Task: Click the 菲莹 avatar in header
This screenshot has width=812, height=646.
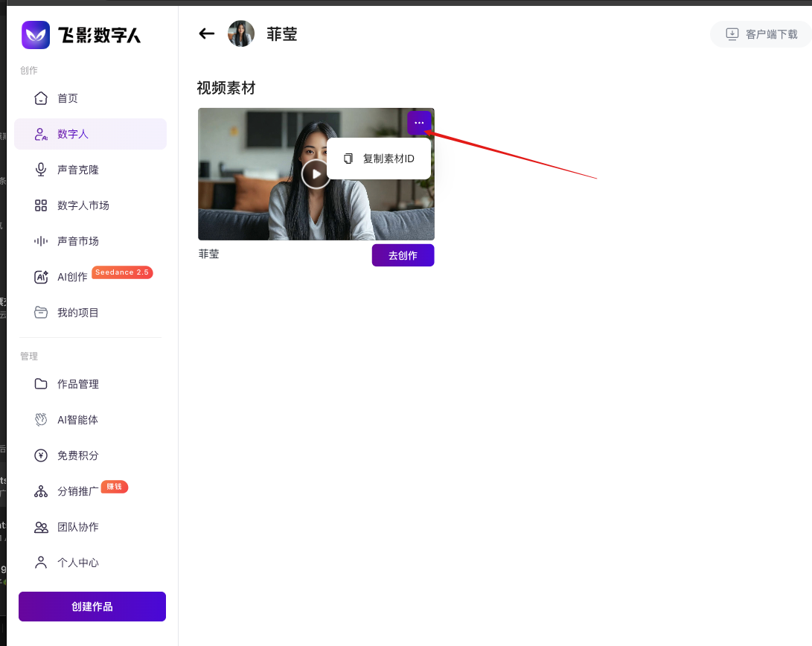Action: tap(241, 33)
